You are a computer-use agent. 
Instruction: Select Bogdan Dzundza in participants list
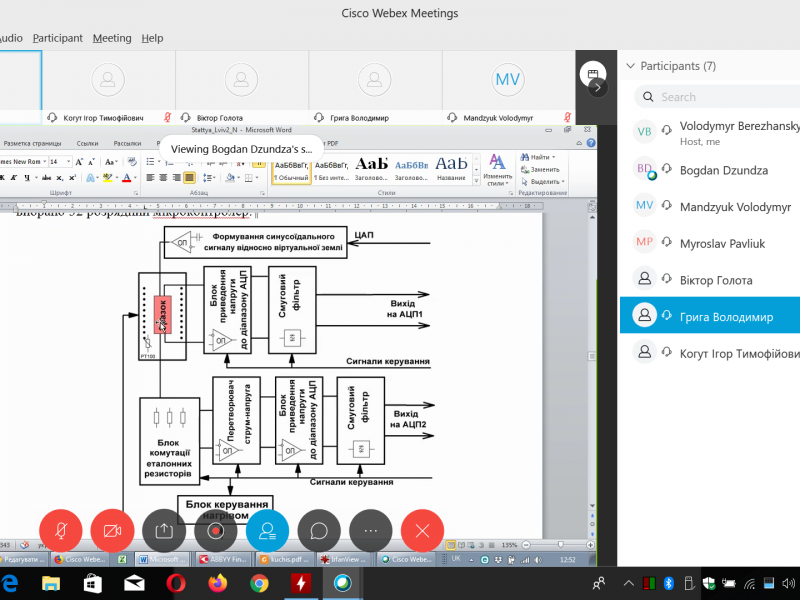click(x=723, y=171)
